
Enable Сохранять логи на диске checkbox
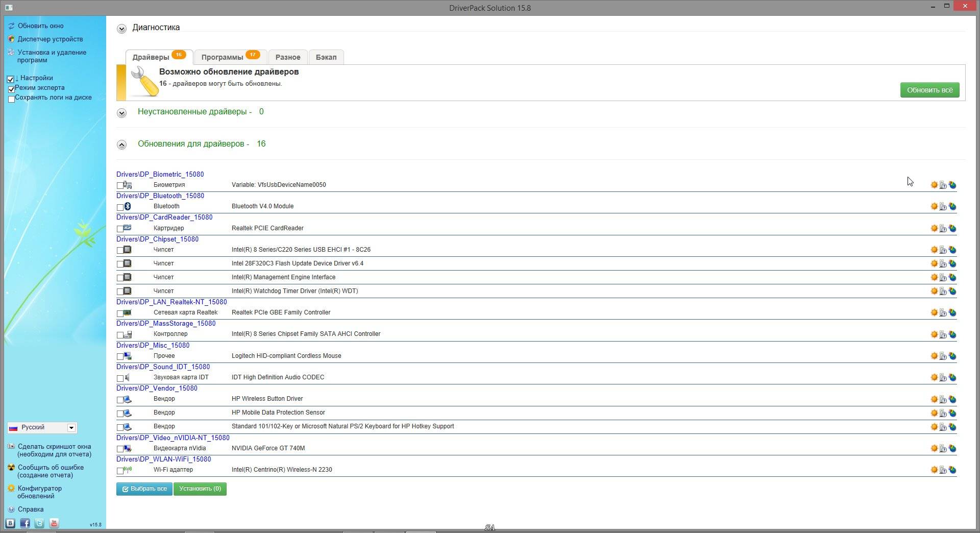click(x=12, y=100)
